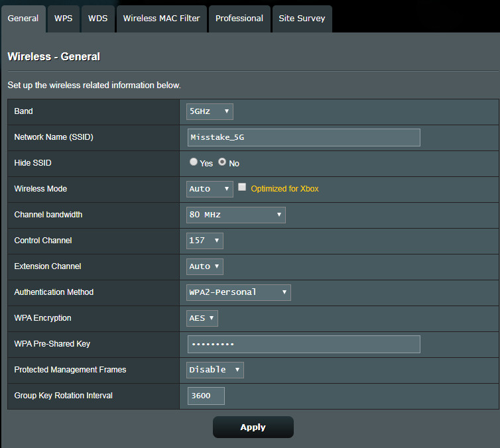Open Protected Management Frames dropdown

215,370
